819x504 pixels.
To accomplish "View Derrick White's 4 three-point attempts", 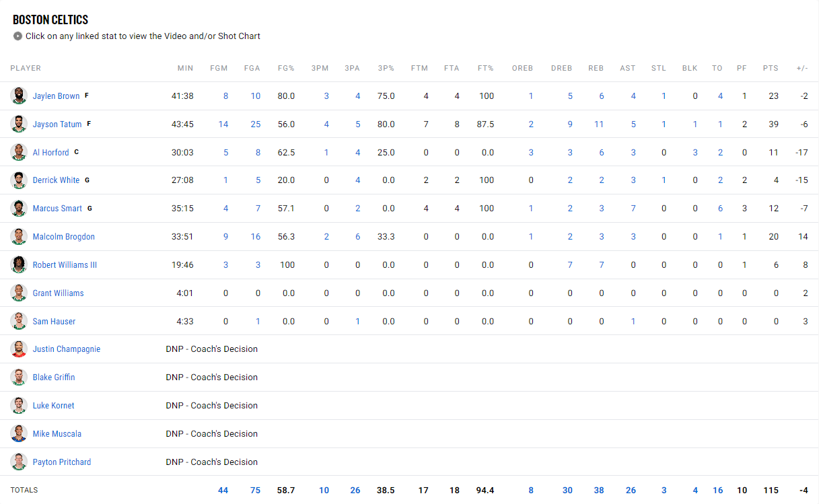I will [x=357, y=180].
